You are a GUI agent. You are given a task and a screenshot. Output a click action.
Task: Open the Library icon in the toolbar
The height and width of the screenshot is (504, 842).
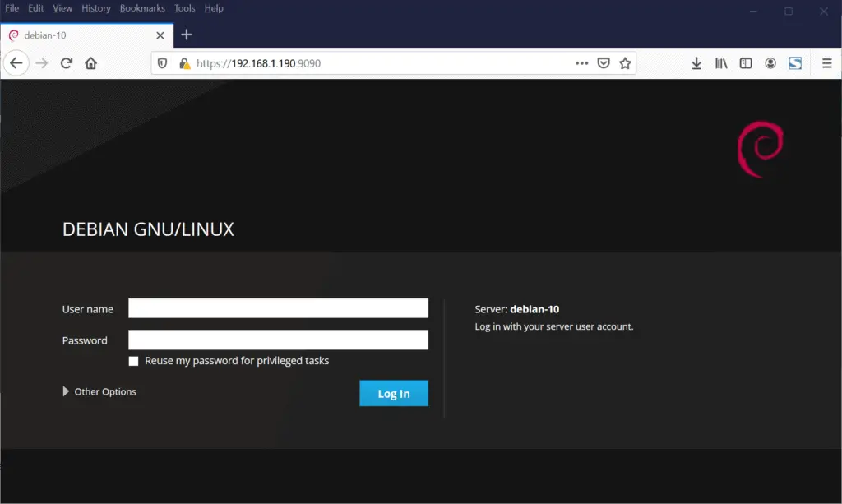(721, 62)
